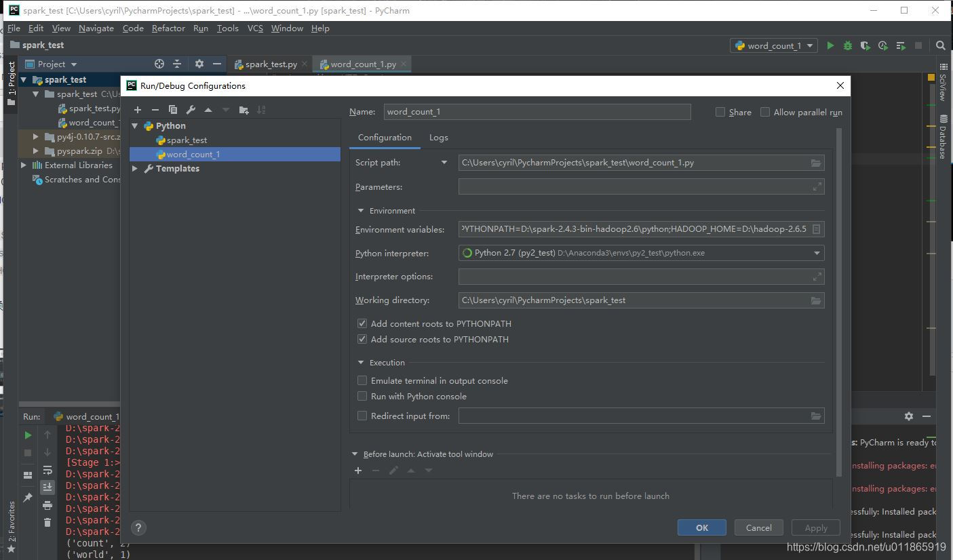Open Python interpreter dropdown
953x560 pixels.
point(817,253)
